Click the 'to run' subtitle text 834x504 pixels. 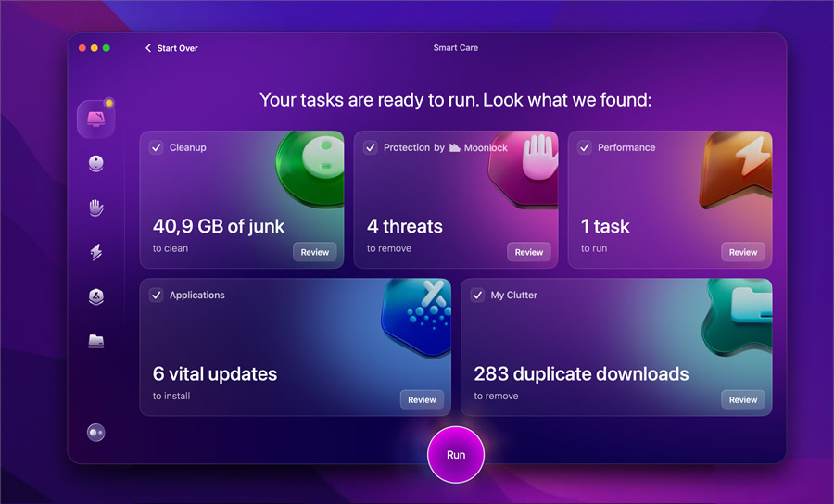point(594,248)
